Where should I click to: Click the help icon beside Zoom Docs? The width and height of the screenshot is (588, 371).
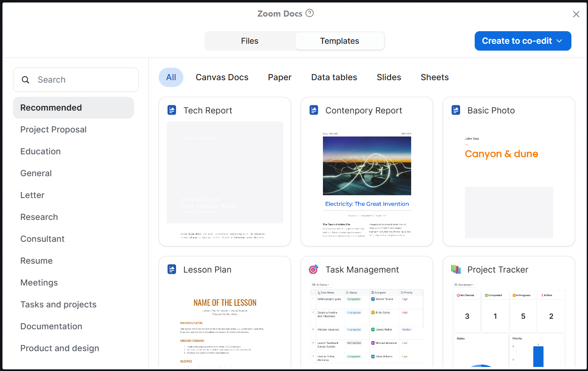[x=310, y=13]
